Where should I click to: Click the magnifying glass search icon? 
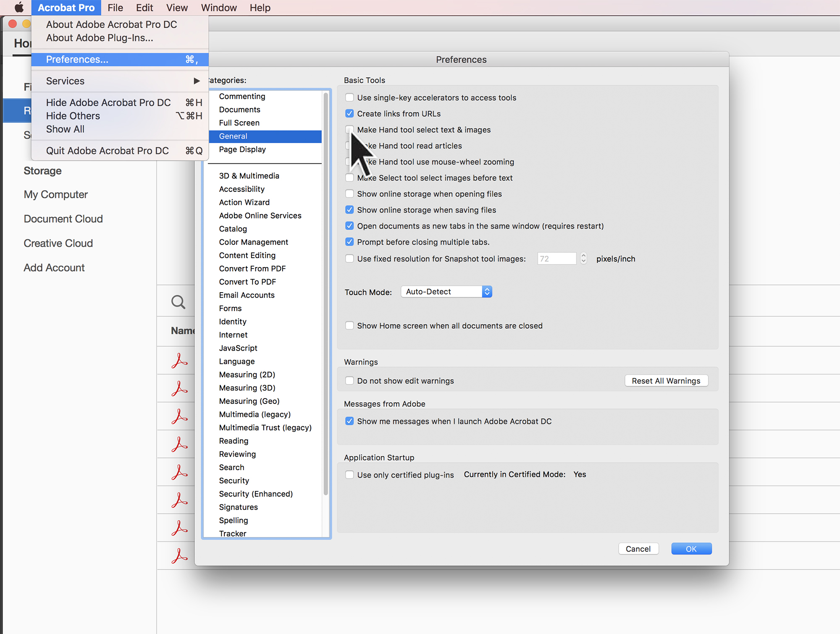point(178,302)
